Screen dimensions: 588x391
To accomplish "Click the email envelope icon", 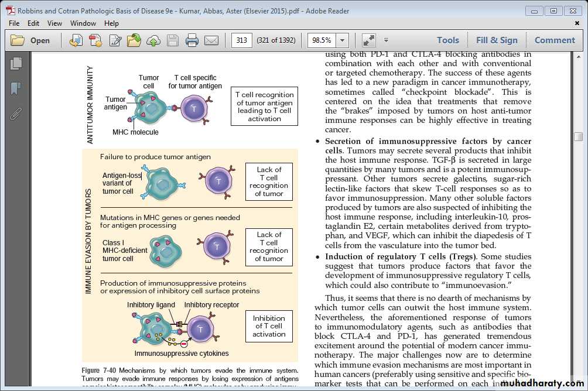I will tap(211, 40).
